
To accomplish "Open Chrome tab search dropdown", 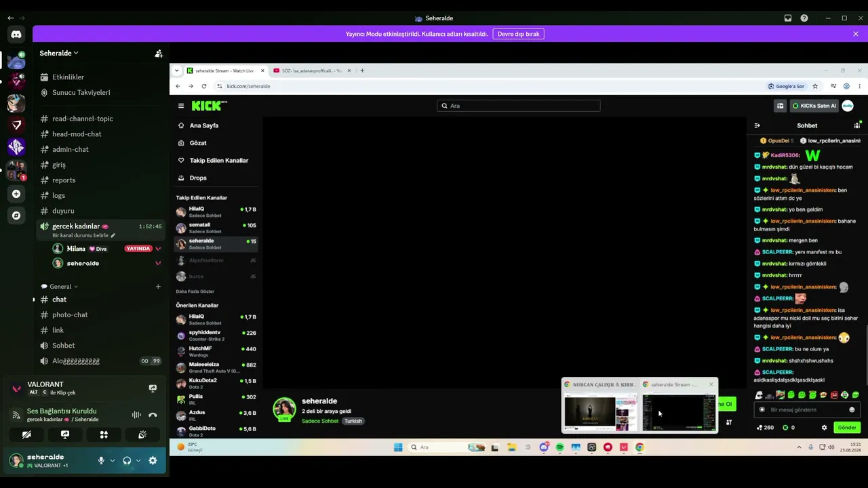I will 177,70.
